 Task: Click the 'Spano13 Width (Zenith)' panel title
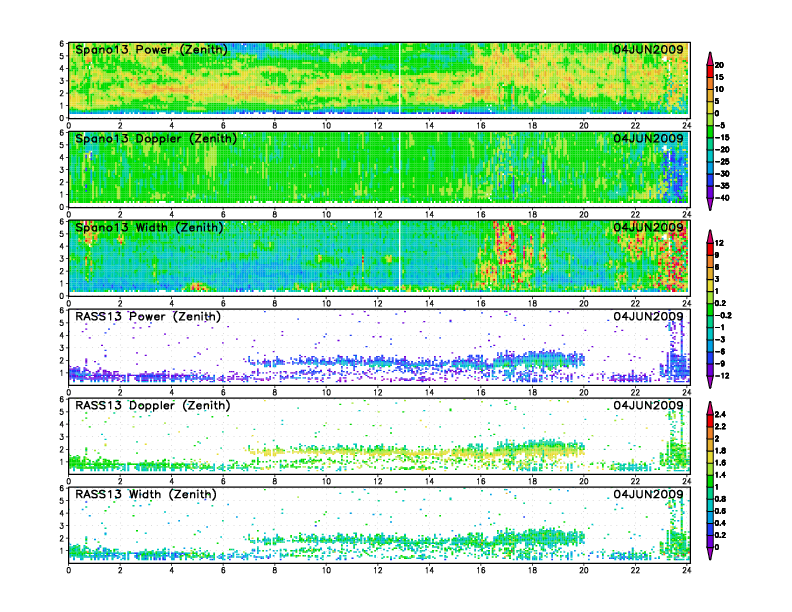coord(150,228)
